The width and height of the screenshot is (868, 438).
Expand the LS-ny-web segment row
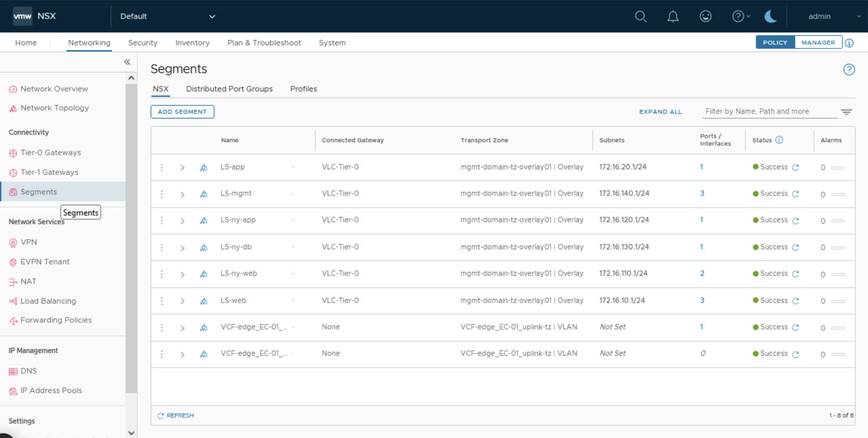(182, 274)
